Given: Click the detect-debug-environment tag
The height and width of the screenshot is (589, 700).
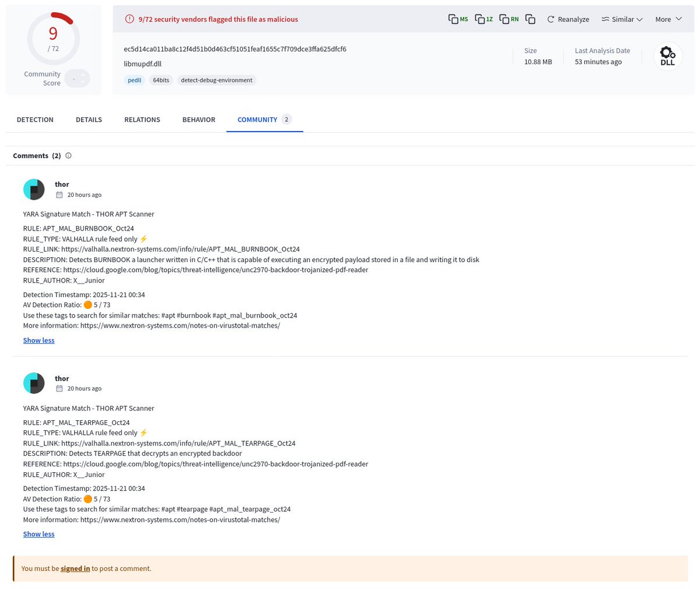Looking at the screenshot, I should pyautogui.click(x=216, y=80).
